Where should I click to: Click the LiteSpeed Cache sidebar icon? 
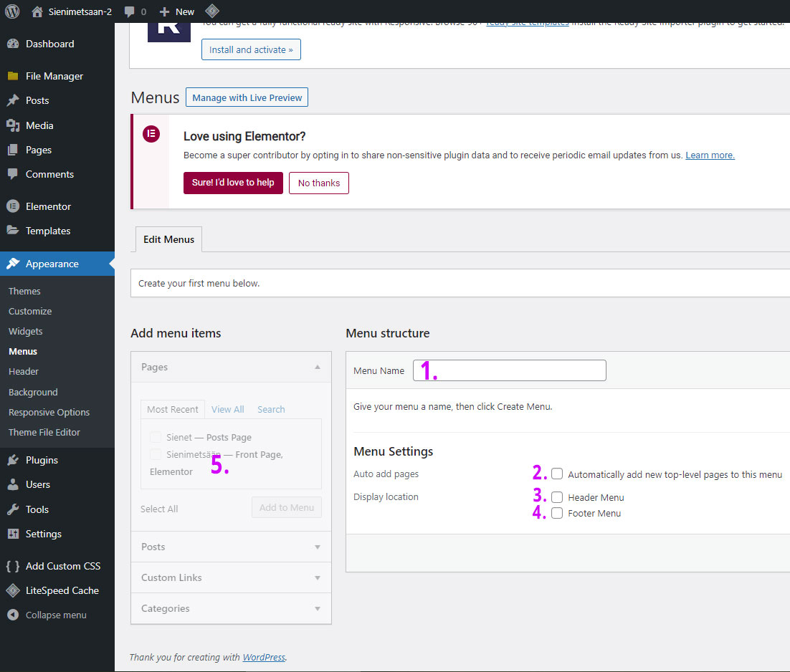point(13,590)
